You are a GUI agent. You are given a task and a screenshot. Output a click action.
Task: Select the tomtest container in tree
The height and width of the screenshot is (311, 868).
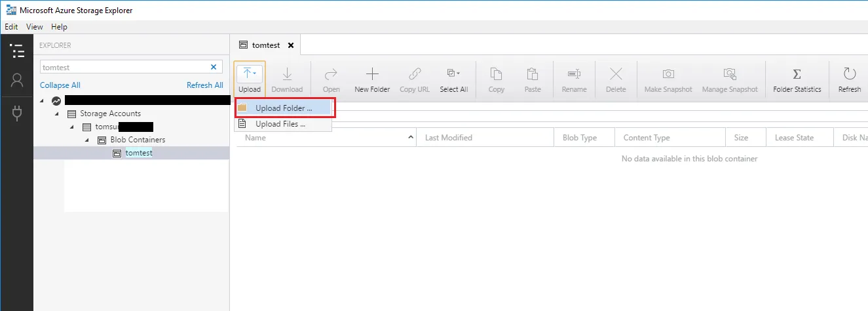pyautogui.click(x=138, y=153)
